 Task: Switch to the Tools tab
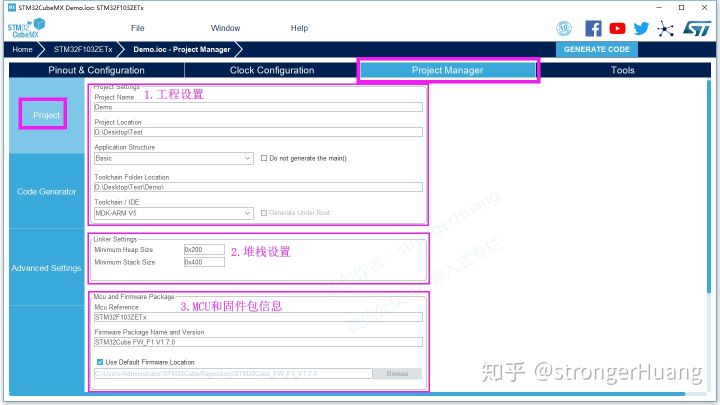point(623,70)
